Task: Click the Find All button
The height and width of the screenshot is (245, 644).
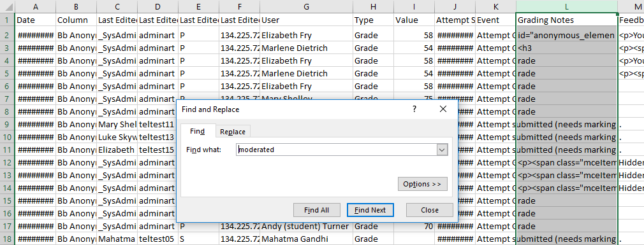Action: click(316, 210)
